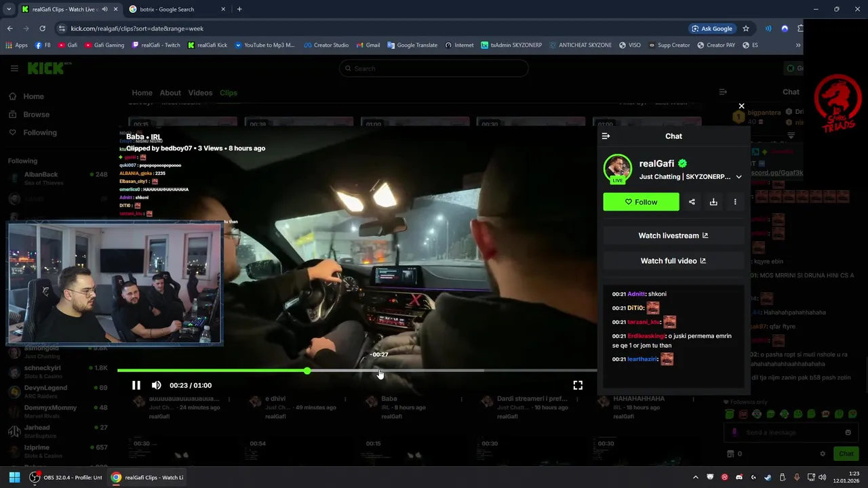Go to Home in sidebar
Viewport: 868px width, 488px height.
[33, 96]
